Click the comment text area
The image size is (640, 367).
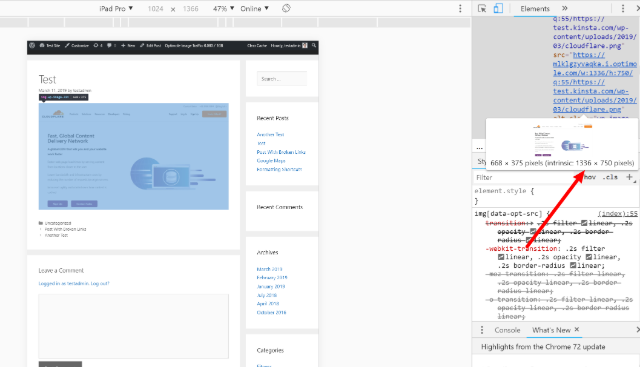133,326
